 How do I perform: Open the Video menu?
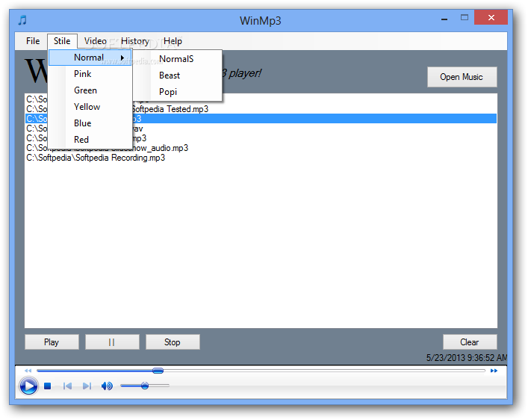click(96, 41)
